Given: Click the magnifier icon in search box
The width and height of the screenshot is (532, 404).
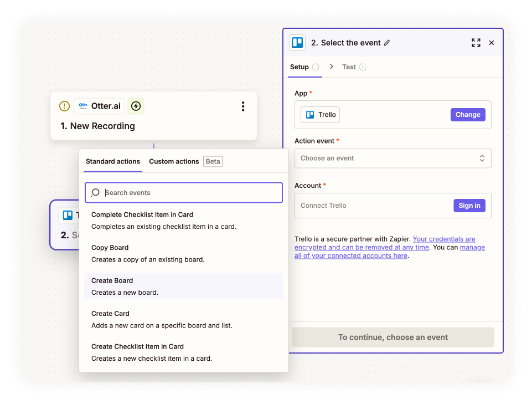Looking at the screenshot, I should 95,193.
